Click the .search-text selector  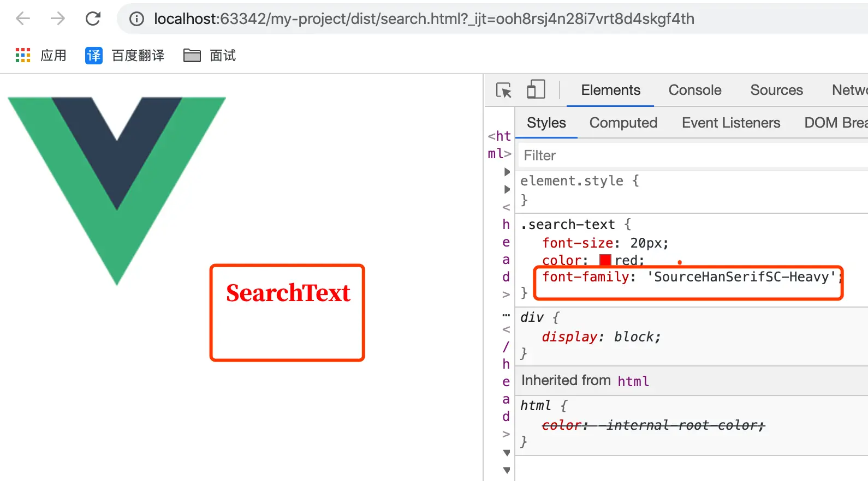coord(568,225)
